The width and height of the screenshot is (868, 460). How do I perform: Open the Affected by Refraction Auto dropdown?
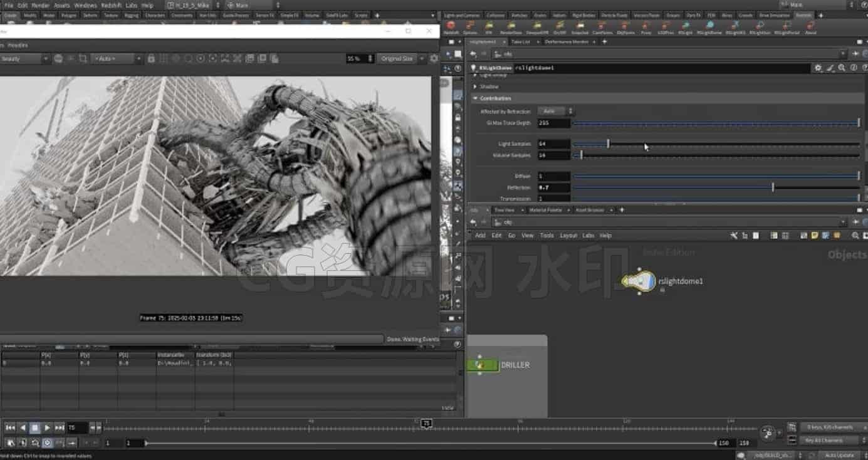click(x=556, y=111)
